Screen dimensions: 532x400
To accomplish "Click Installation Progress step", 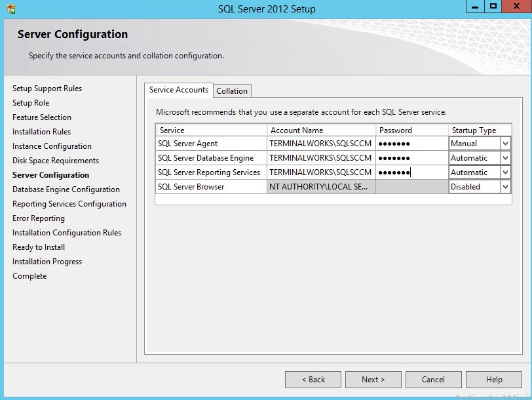I will click(47, 262).
